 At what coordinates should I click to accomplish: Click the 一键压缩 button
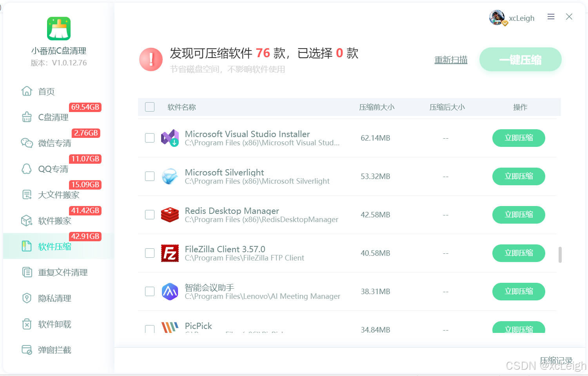520,60
